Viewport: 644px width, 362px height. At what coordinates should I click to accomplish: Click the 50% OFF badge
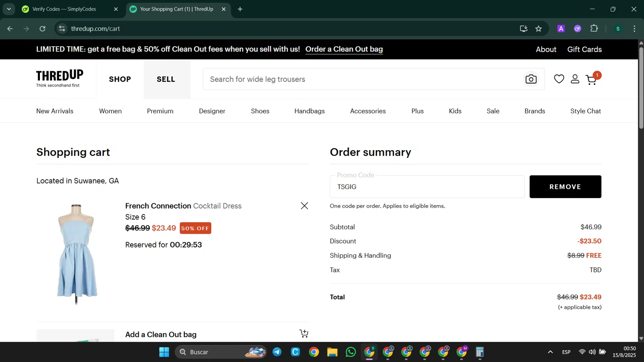pos(195,228)
